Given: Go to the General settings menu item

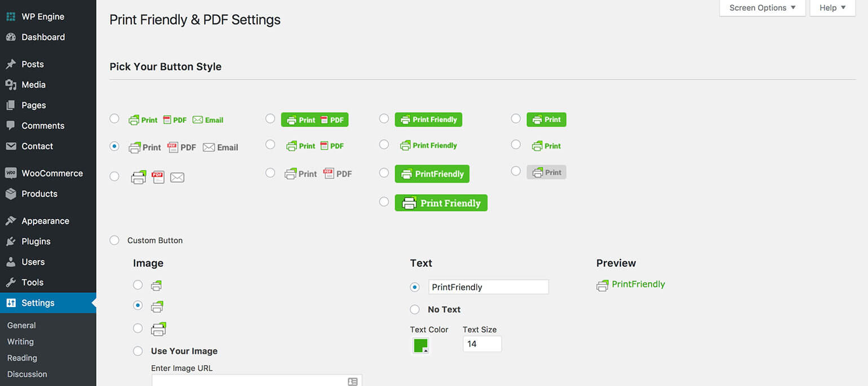Looking at the screenshot, I should (x=21, y=325).
